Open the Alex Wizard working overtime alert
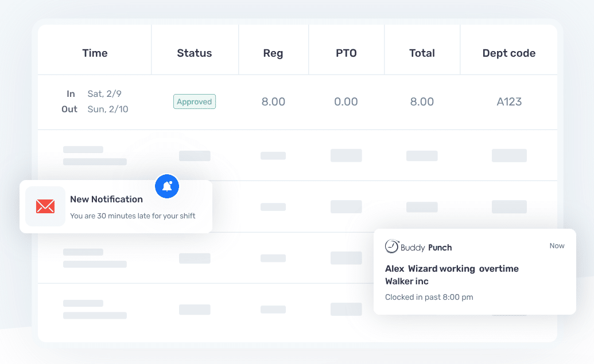Image resolution: width=594 pixels, height=364 pixels. tap(452, 269)
